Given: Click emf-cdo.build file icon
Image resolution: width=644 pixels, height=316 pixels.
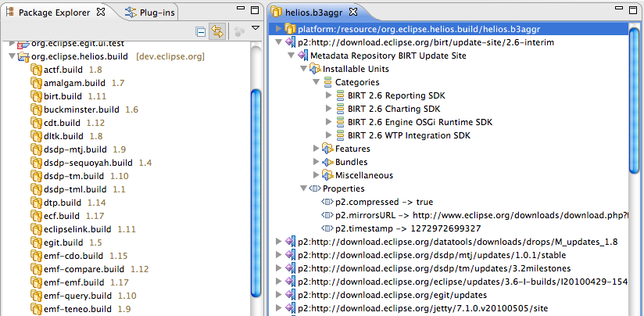Looking at the screenshot, I should [x=37, y=256].
